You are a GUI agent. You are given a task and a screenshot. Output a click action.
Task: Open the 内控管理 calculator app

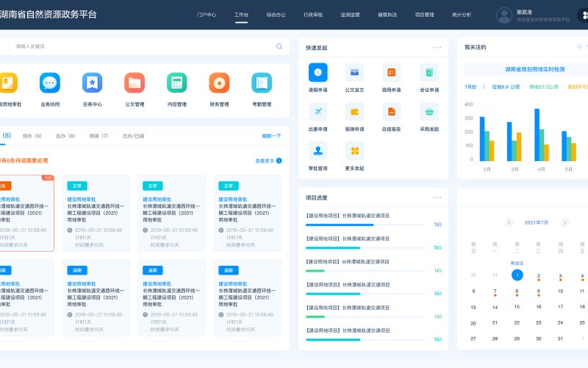tap(177, 82)
